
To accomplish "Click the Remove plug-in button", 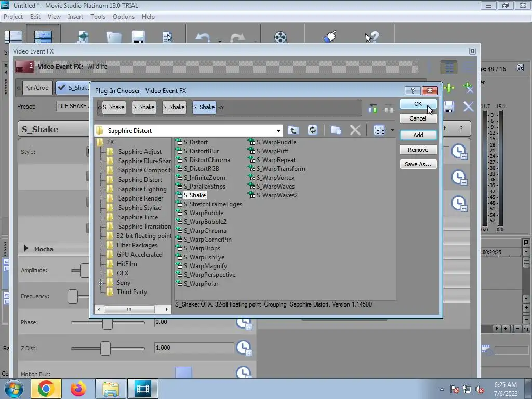I will coord(418,150).
